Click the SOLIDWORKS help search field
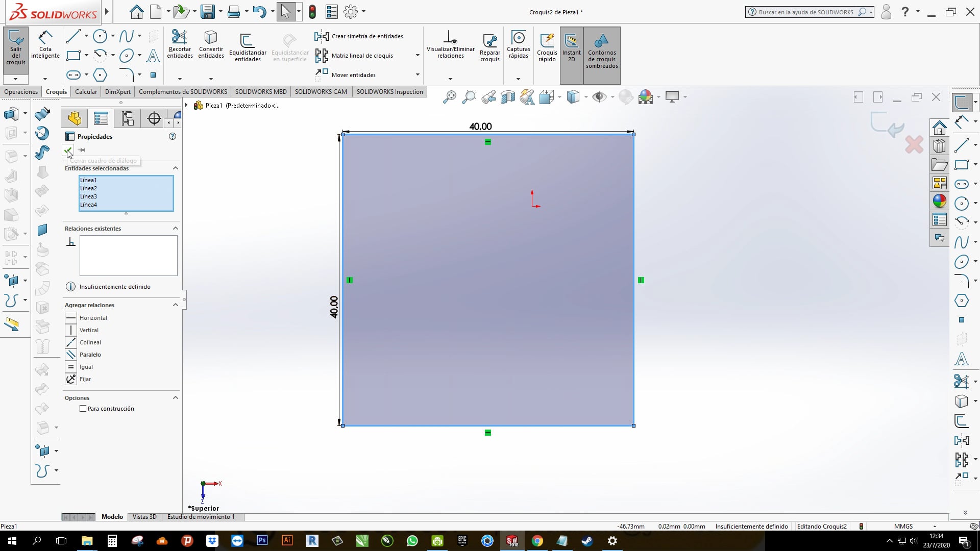The image size is (980, 551). coord(810,12)
